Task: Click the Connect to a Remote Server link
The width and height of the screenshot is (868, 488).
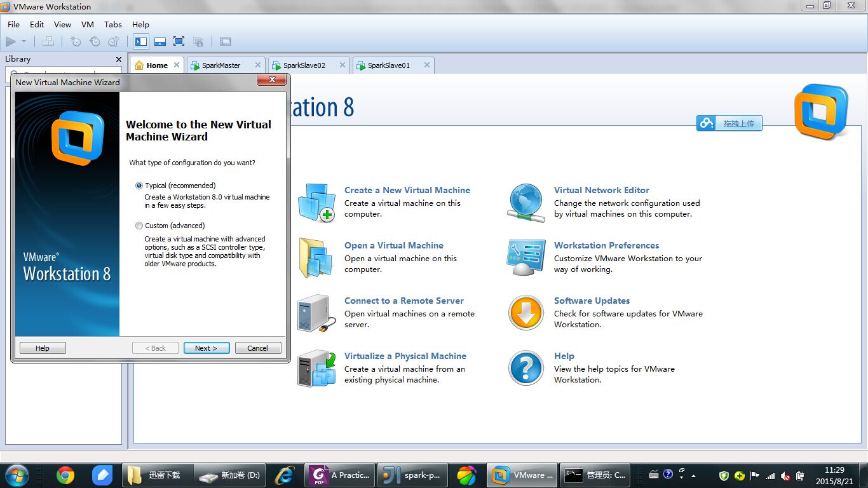Action: 404,301
